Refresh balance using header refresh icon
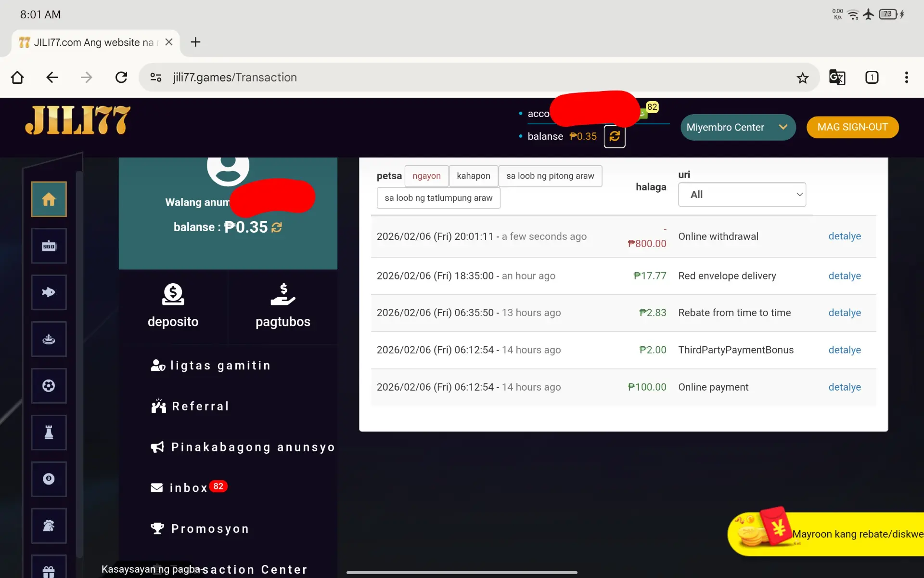This screenshot has width=924, height=578. coord(615,136)
